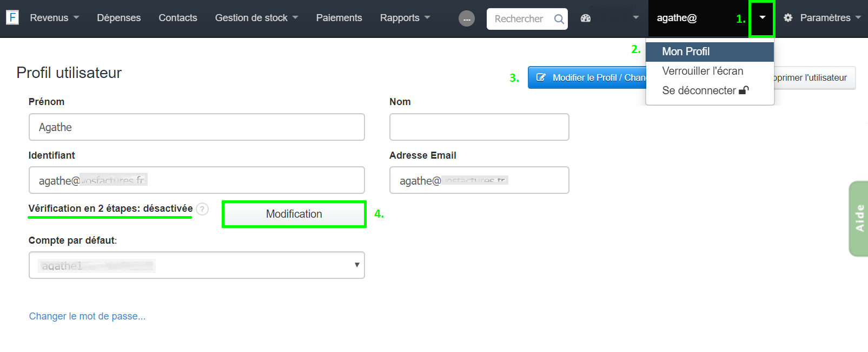Expand the Rapports dropdown
Viewport: 868px width, 352px height.
point(405,18)
